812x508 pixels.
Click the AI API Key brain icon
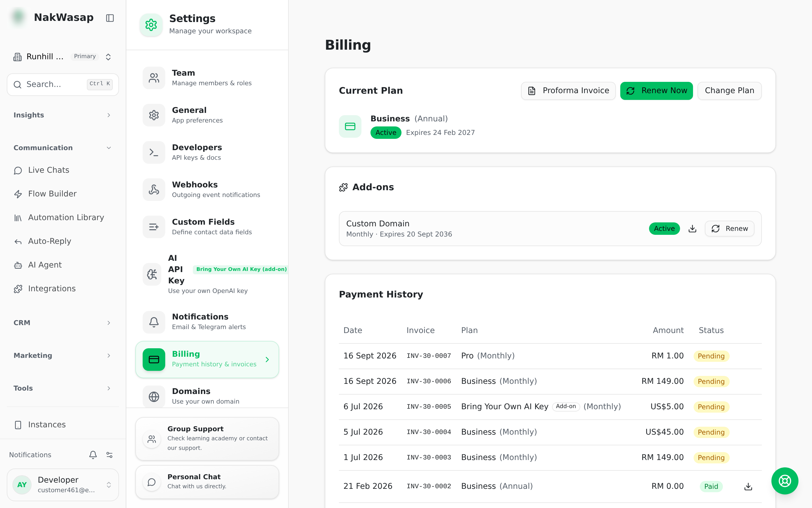(x=152, y=274)
